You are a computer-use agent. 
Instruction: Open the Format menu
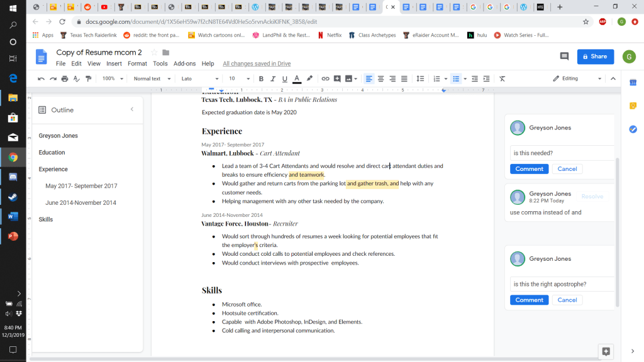[137, 63]
